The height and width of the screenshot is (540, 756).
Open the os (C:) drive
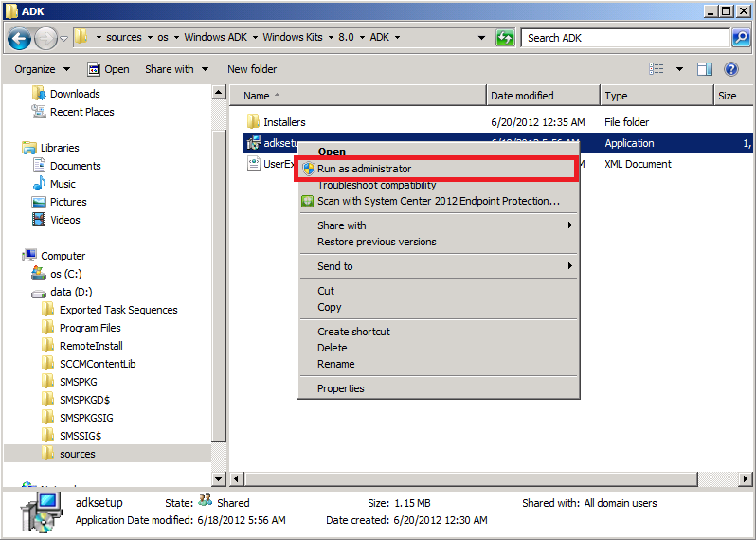tap(57, 274)
